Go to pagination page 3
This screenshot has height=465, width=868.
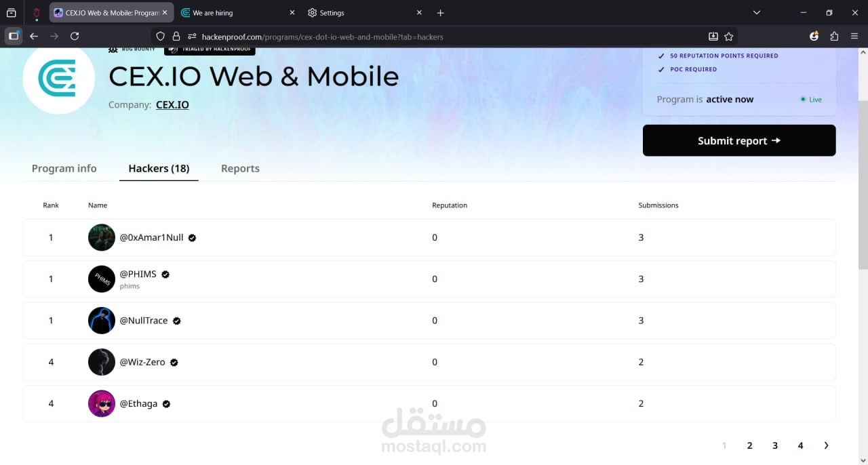[x=775, y=445]
